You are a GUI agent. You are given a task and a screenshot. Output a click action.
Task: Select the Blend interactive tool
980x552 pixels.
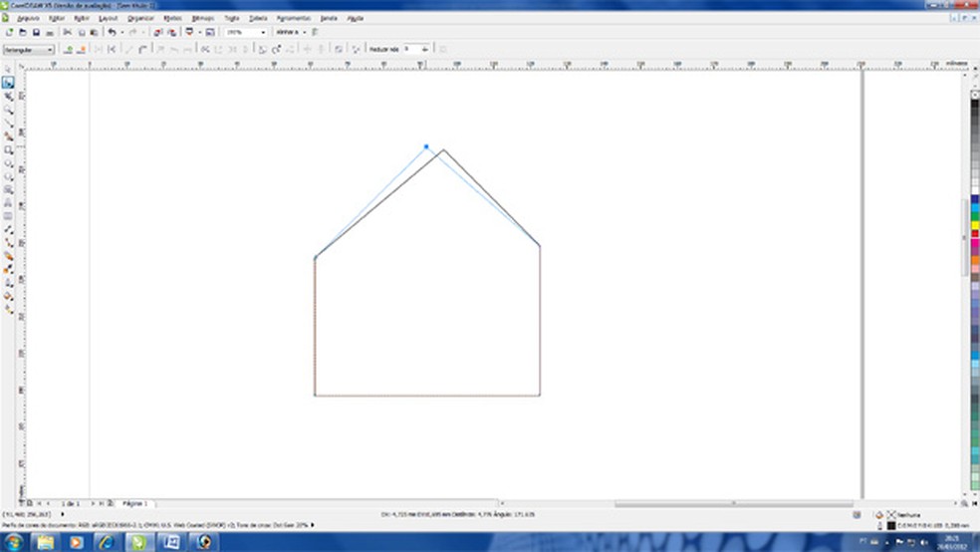tap(8, 256)
